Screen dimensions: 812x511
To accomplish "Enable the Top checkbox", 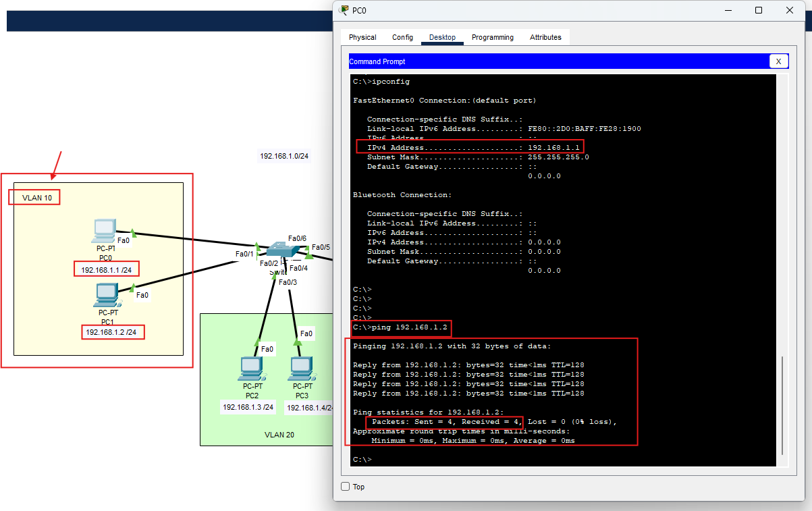I will click(x=346, y=487).
